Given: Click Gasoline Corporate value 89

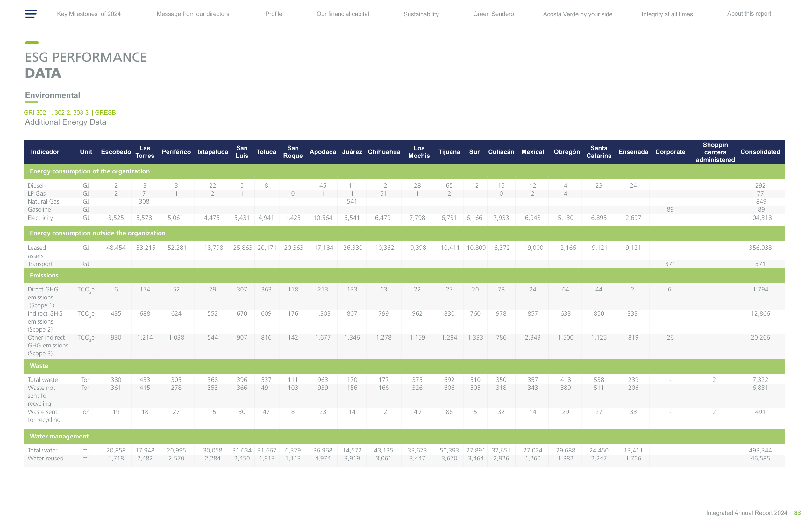Looking at the screenshot, I should coord(670,210).
